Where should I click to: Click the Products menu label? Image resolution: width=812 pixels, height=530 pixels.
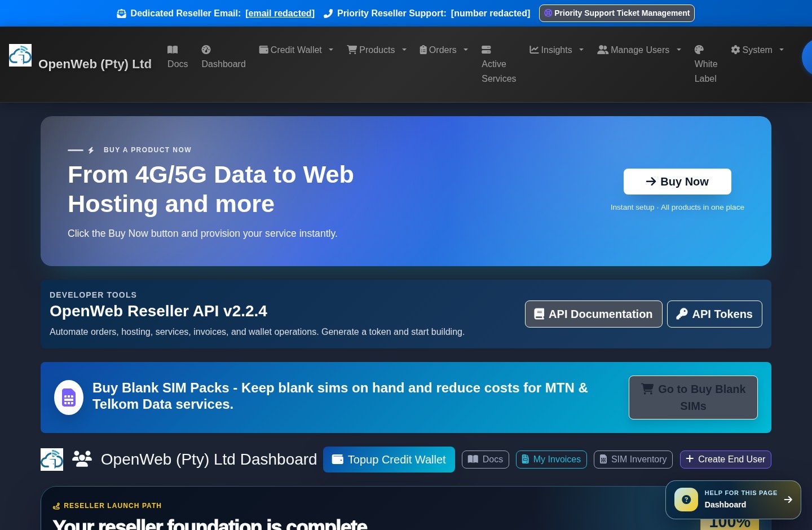(x=377, y=50)
